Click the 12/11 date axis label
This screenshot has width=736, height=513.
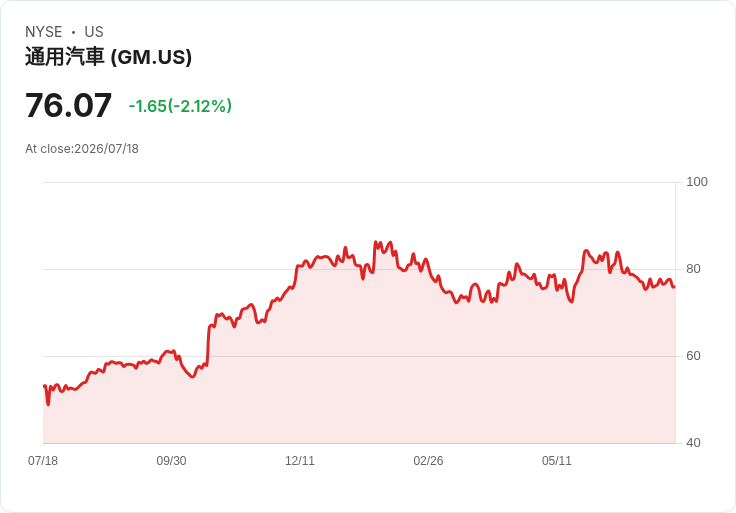[x=300, y=461]
